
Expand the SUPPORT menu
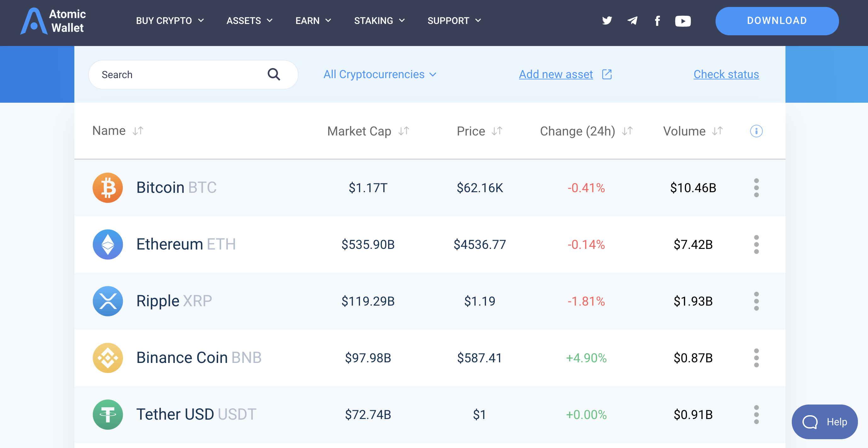[454, 20]
